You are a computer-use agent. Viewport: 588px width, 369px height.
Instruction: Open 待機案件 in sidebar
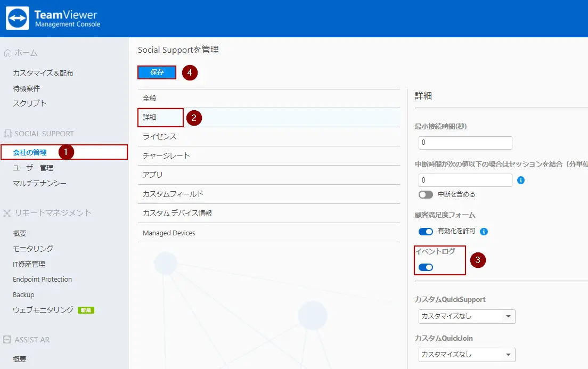tap(26, 88)
